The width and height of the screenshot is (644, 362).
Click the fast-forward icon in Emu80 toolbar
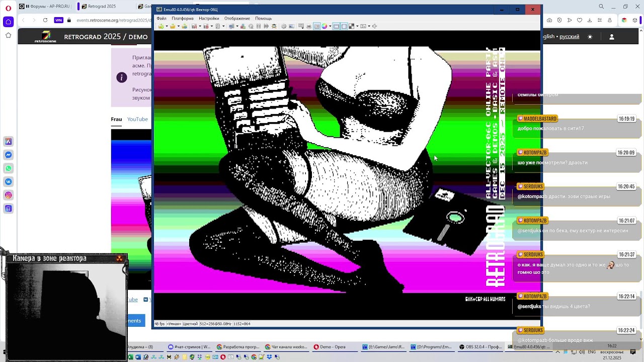[266, 26]
